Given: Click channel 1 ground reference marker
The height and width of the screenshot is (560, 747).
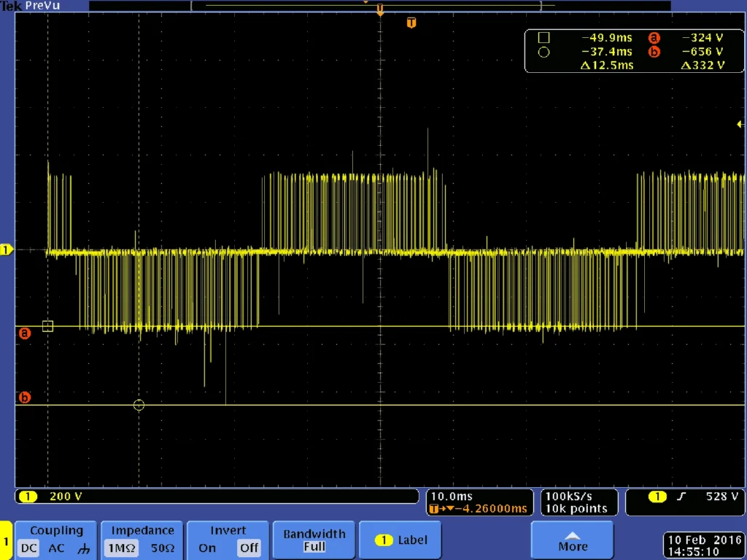Looking at the screenshot, I should click(x=7, y=250).
